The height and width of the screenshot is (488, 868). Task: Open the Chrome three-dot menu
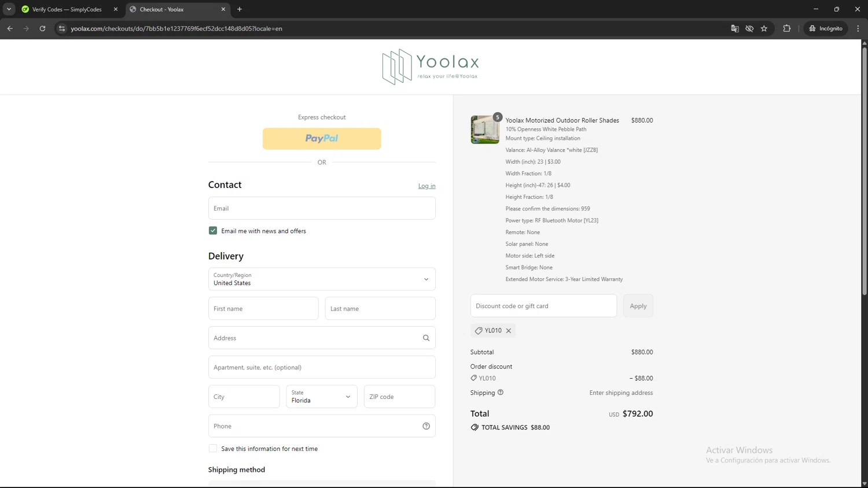coord(858,28)
